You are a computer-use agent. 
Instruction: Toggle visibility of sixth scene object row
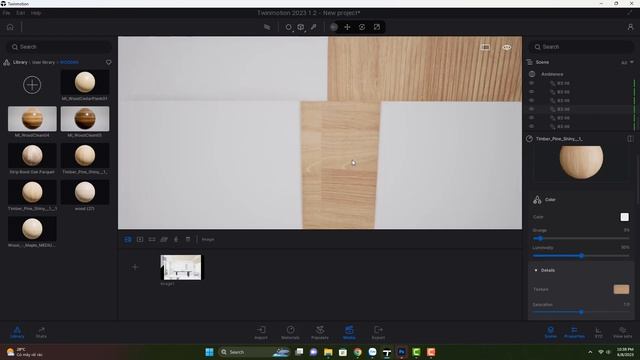(531, 126)
